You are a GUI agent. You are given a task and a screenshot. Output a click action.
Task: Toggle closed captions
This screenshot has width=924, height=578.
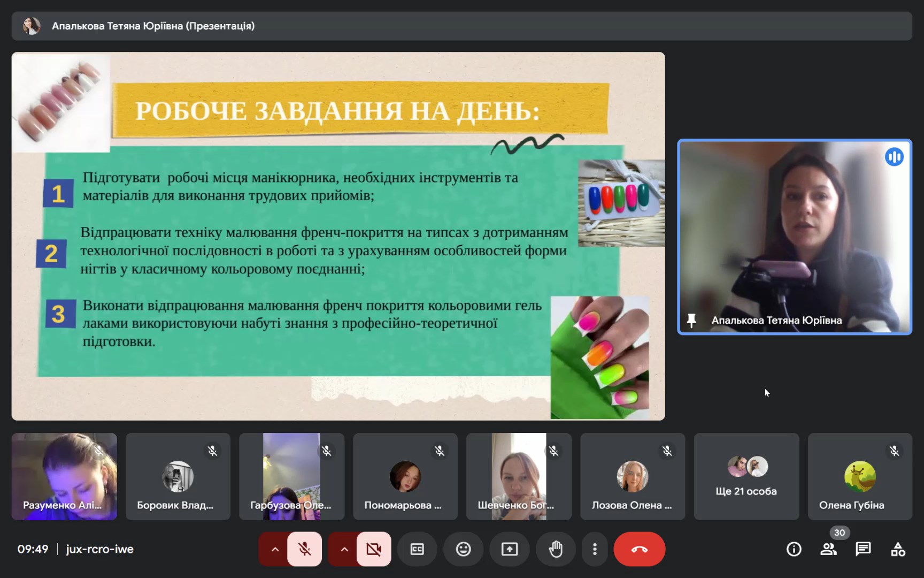(x=417, y=549)
